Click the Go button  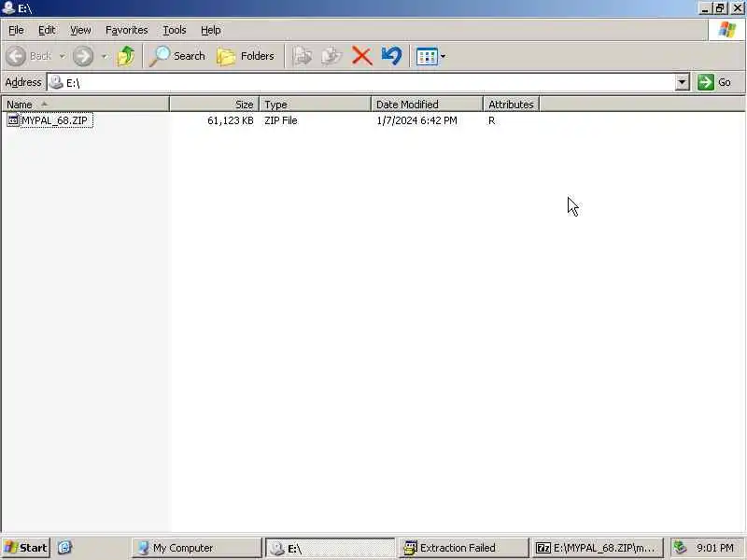(x=714, y=82)
